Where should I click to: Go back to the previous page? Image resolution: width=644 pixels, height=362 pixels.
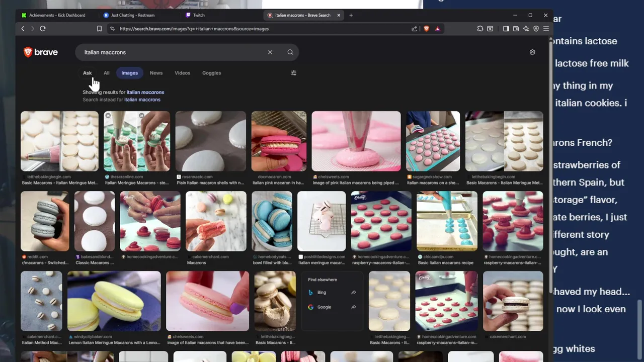[23, 29]
